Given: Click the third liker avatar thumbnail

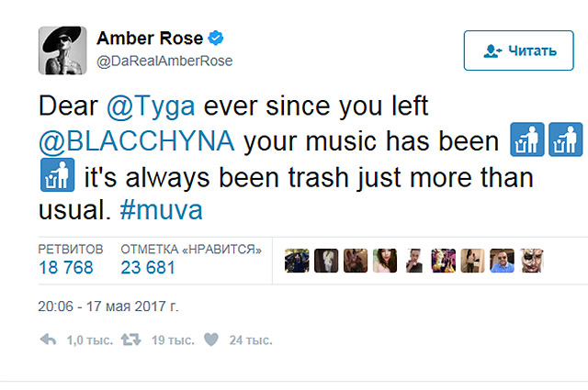Looking at the screenshot, I should pos(356,262).
